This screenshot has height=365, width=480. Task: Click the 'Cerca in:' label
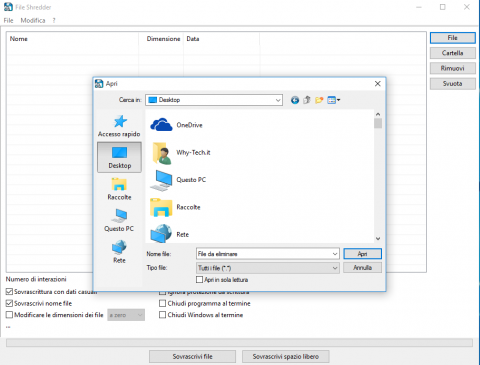click(x=130, y=100)
